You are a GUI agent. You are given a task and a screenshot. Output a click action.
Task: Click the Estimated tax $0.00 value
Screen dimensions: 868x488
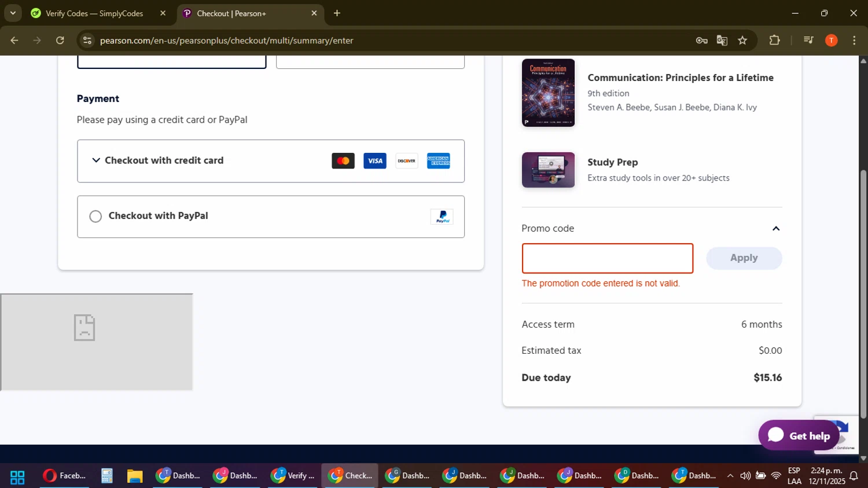pyautogui.click(x=770, y=350)
